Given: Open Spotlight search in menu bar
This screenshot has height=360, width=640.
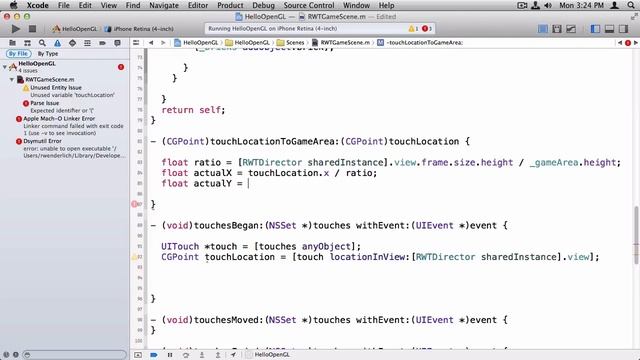Looking at the screenshot, I should pyautogui.click(x=631, y=5).
